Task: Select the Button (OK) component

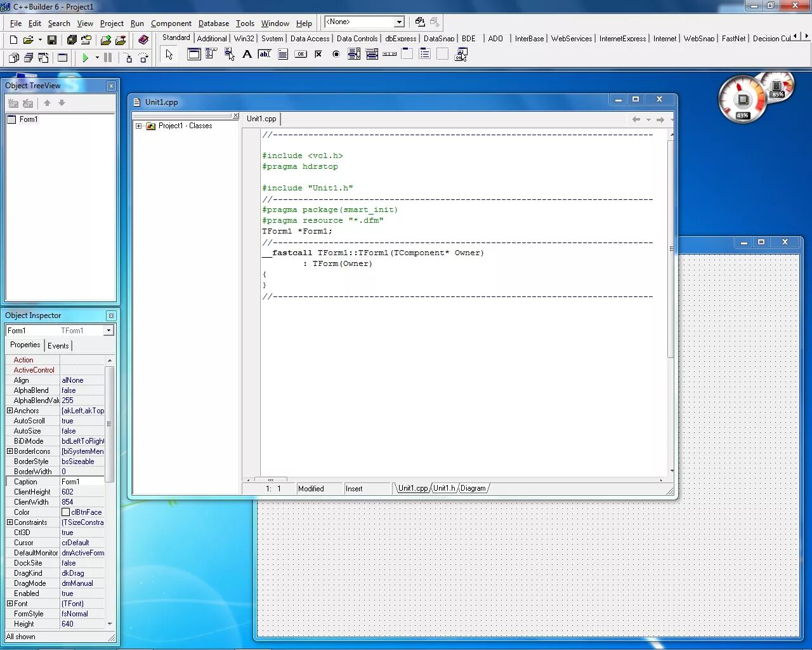Action: (301, 54)
